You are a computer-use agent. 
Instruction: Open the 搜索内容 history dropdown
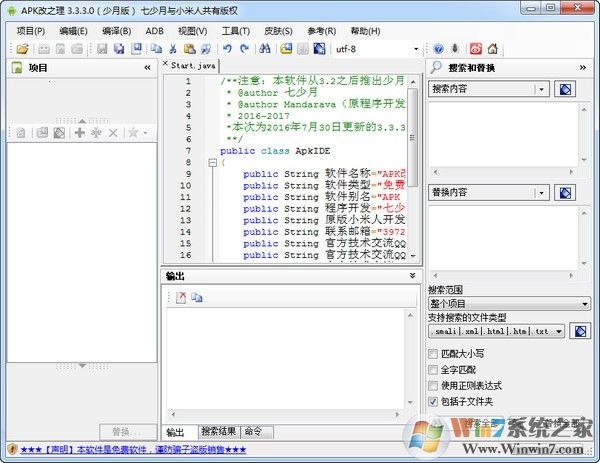tap(541, 89)
